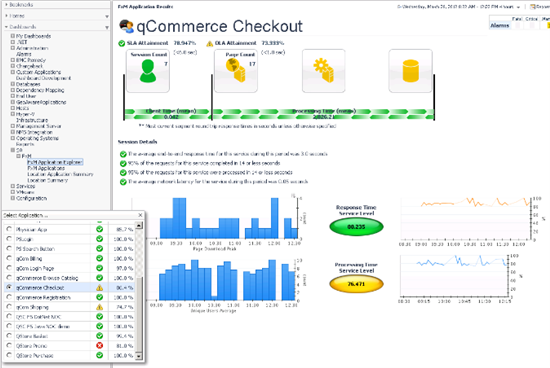
Task: Click the warning triangle next to OLA Attainment
Action: [x=209, y=44]
